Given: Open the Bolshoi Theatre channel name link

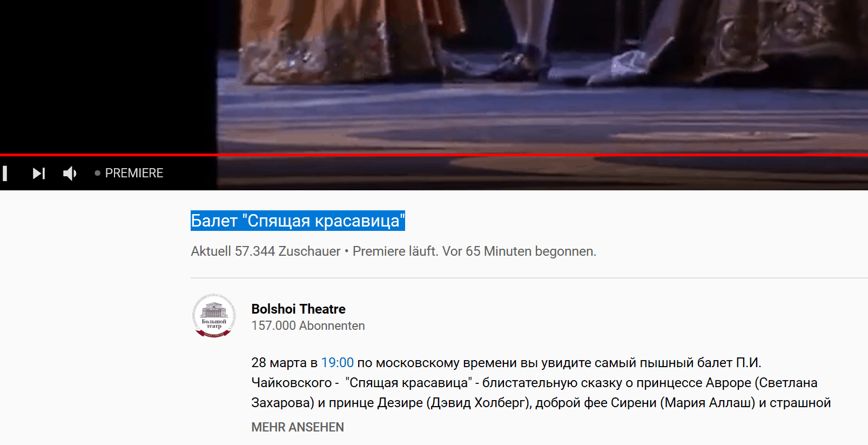Looking at the screenshot, I should click(298, 309).
